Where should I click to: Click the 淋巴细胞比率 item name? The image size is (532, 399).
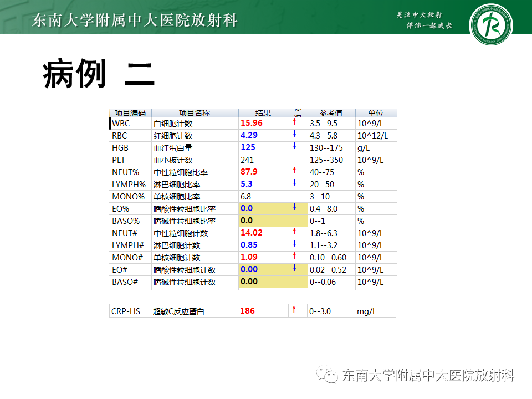(x=177, y=185)
